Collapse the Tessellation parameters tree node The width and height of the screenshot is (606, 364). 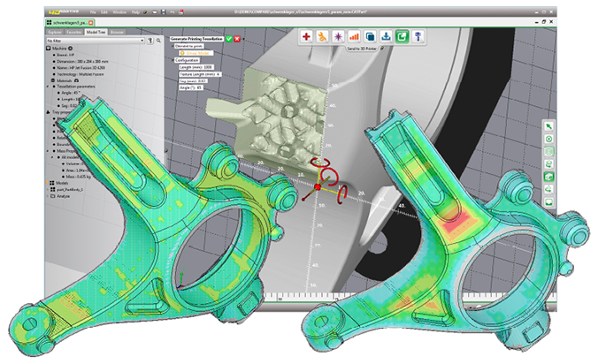(48, 86)
